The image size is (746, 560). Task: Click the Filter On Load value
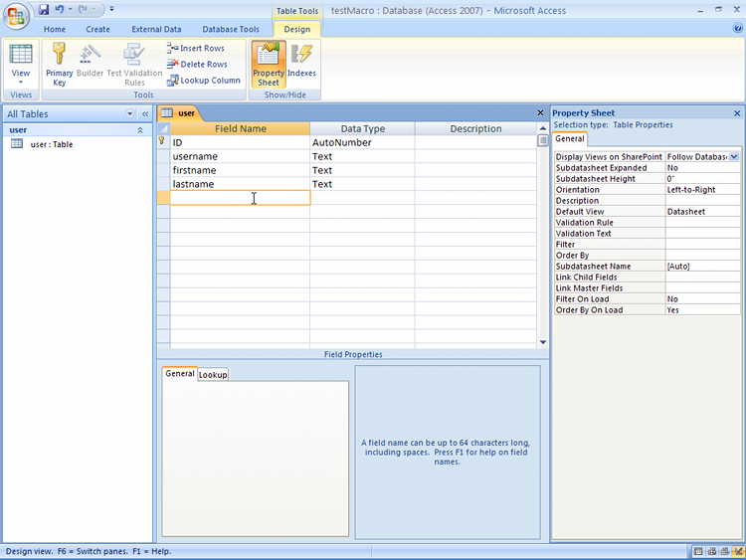pos(702,298)
